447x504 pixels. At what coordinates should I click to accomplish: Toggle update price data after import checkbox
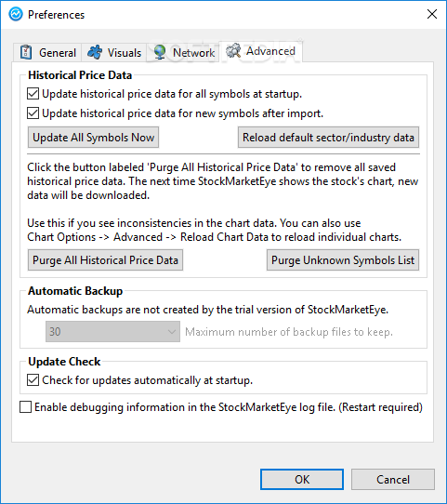click(x=33, y=113)
